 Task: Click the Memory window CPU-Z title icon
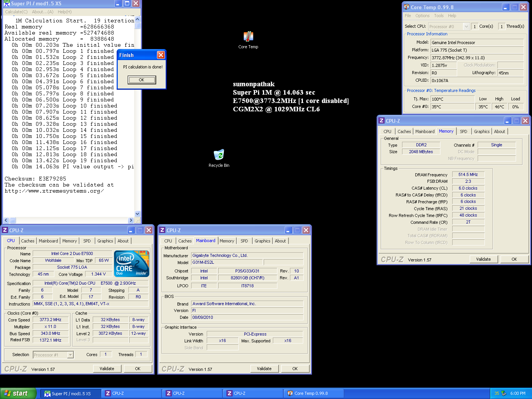point(381,120)
